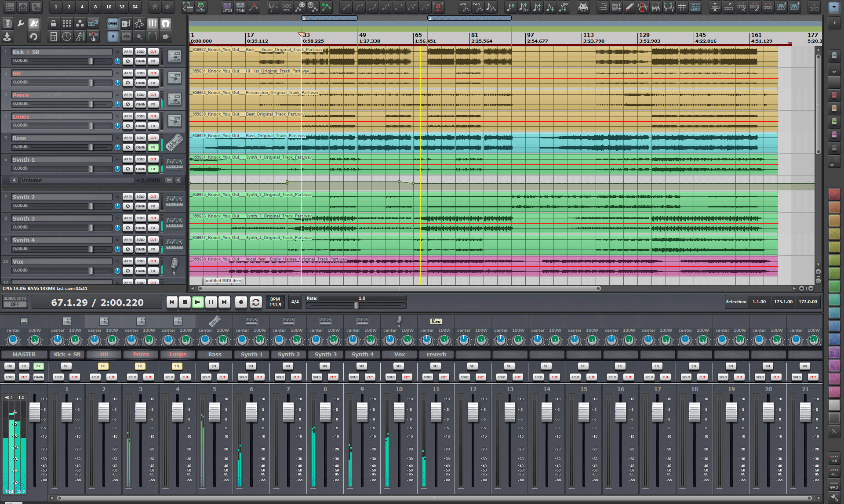Click the 'untitled MIDI item' clip
This screenshot has height=504, width=844.
[223, 281]
